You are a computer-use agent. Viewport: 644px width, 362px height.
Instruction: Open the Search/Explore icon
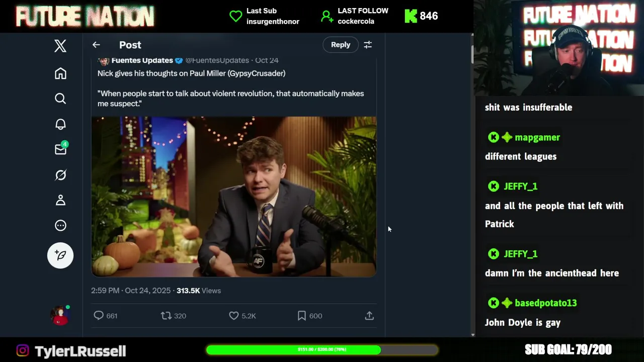[x=60, y=99]
